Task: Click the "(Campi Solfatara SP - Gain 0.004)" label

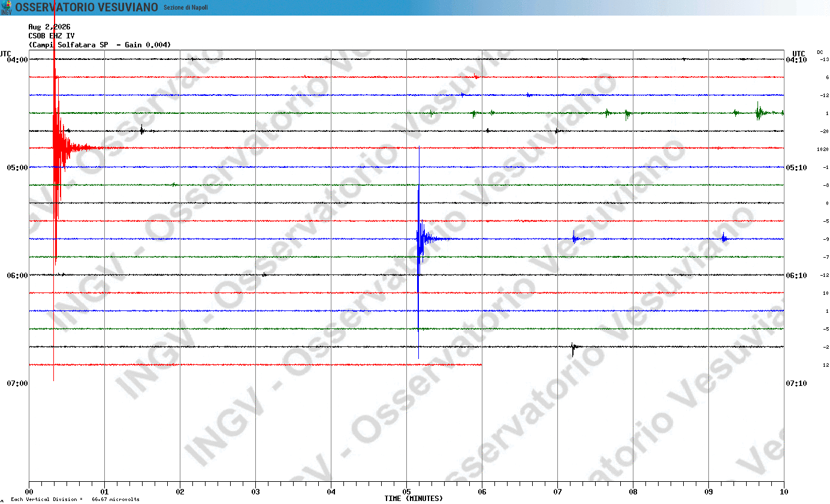Action: [99, 45]
